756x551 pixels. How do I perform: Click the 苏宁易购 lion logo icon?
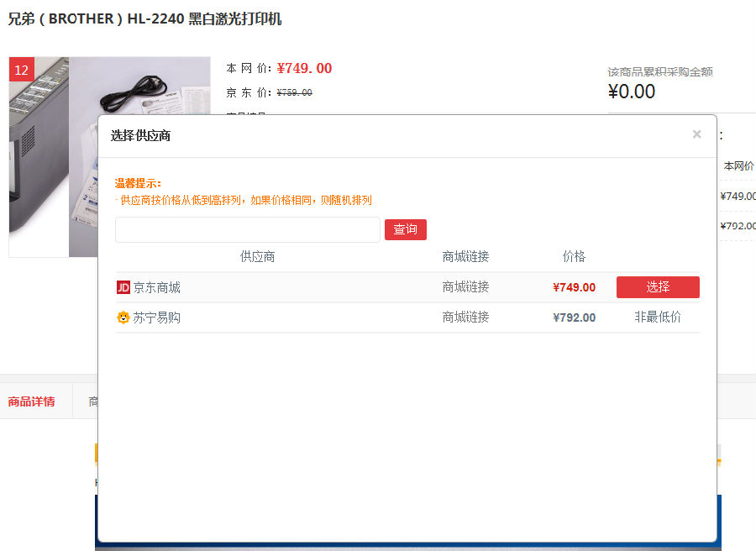point(123,317)
